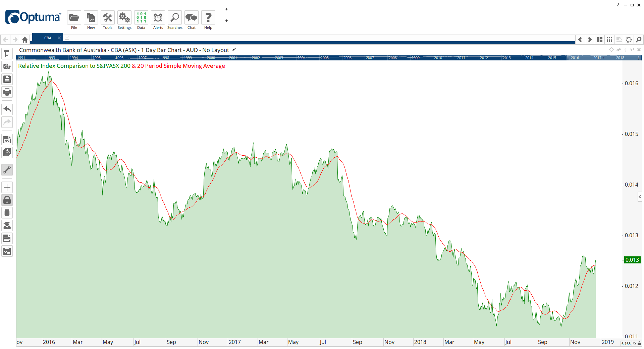The width and height of the screenshot is (644, 349).
Task: Undo last action with the undo arrow
Action: click(x=7, y=109)
